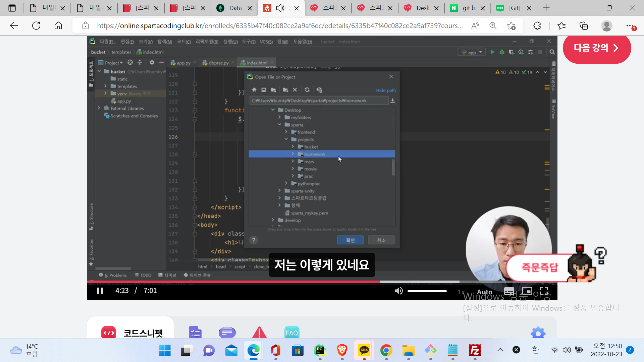Expand the pythonprac folder

coord(286,184)
